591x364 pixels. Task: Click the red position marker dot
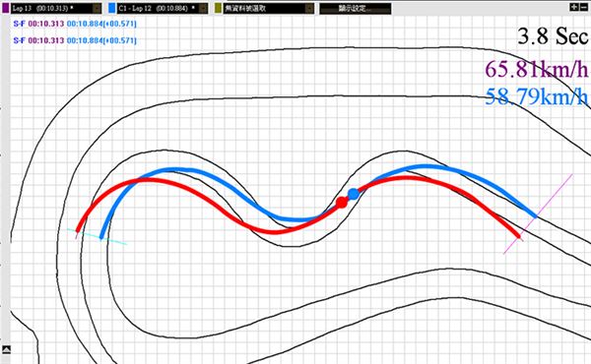pos(342,203)
